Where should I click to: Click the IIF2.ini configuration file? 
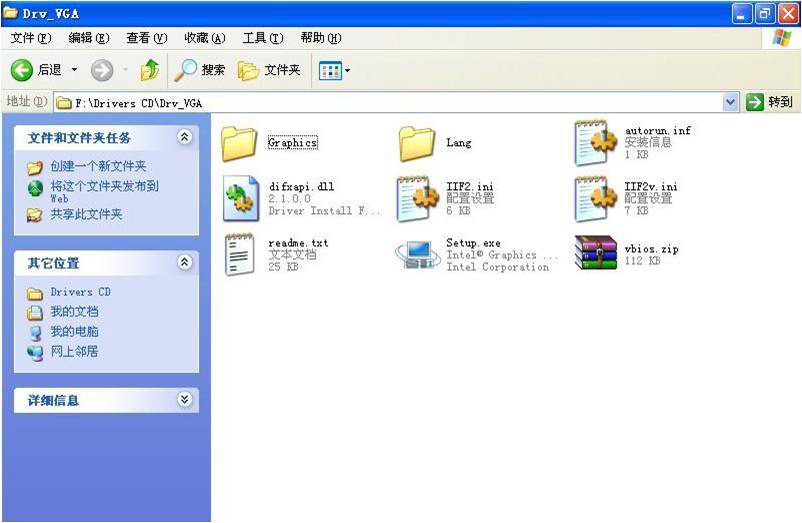pyautogui.click(x=418, y=198)
